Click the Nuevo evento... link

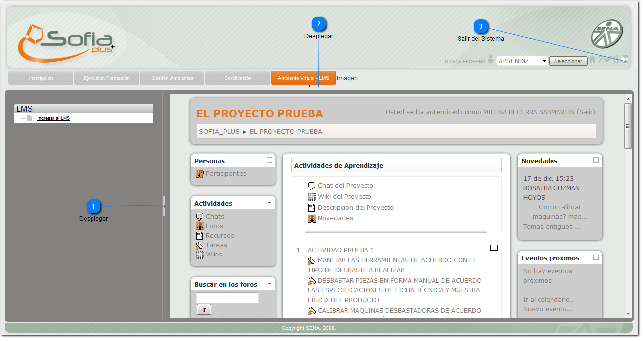pos(548,309)
